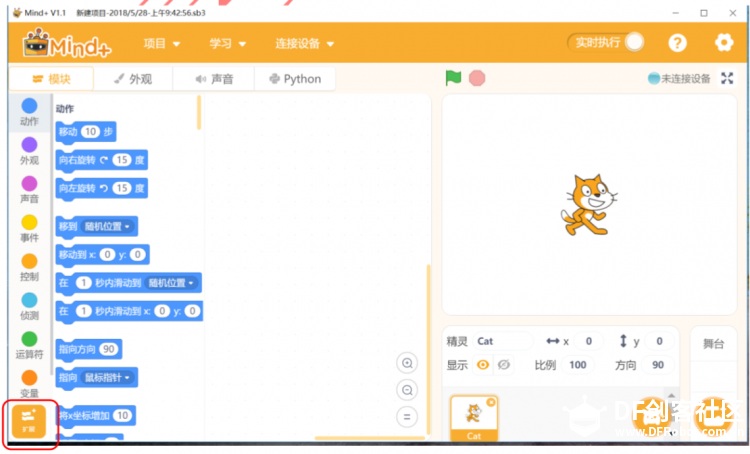Select the 动作 motion category
This screenshot has width=750, height=454.
29,112
